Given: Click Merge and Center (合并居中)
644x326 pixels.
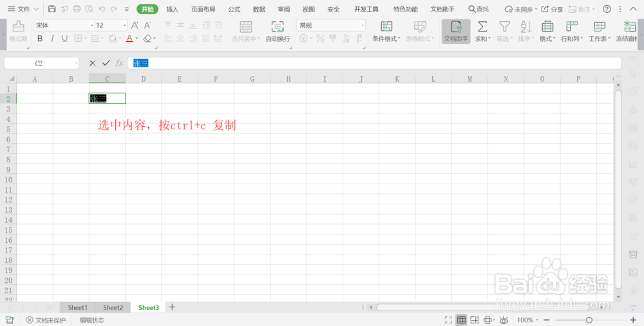Looking at the screenshot, I should click(x=245, y=32).
